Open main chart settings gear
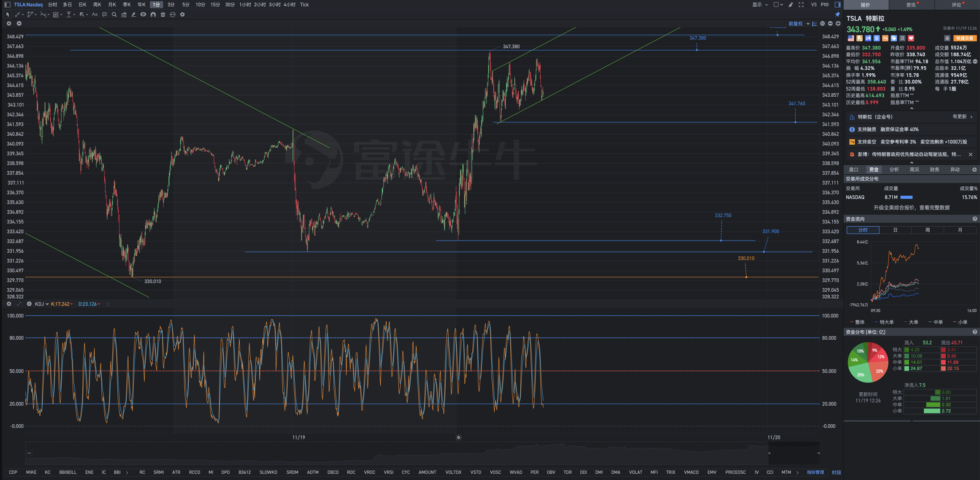980x480 pixels. click(x=9, y=23)
